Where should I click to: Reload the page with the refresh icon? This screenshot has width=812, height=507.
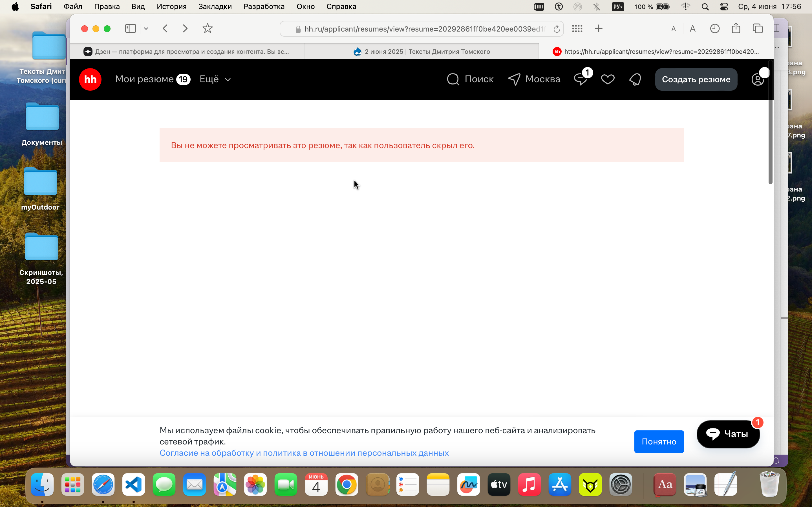tap(557, 29)
